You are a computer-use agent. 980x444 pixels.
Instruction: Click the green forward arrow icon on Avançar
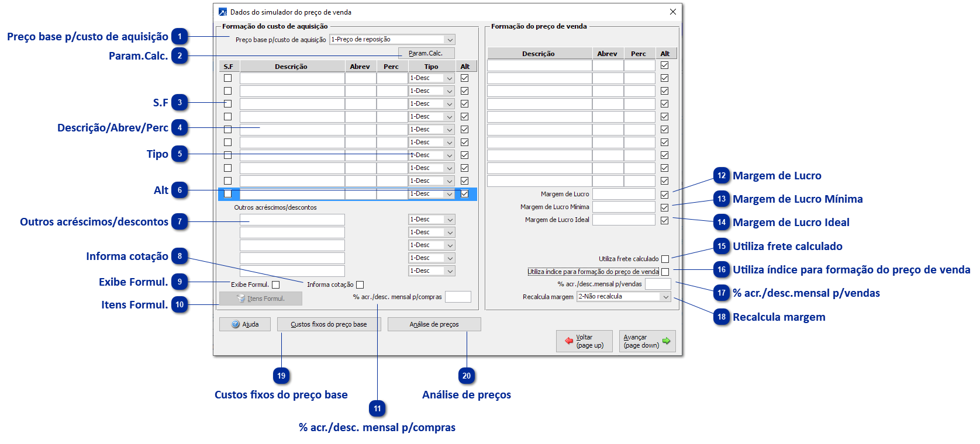pos(666,341)
